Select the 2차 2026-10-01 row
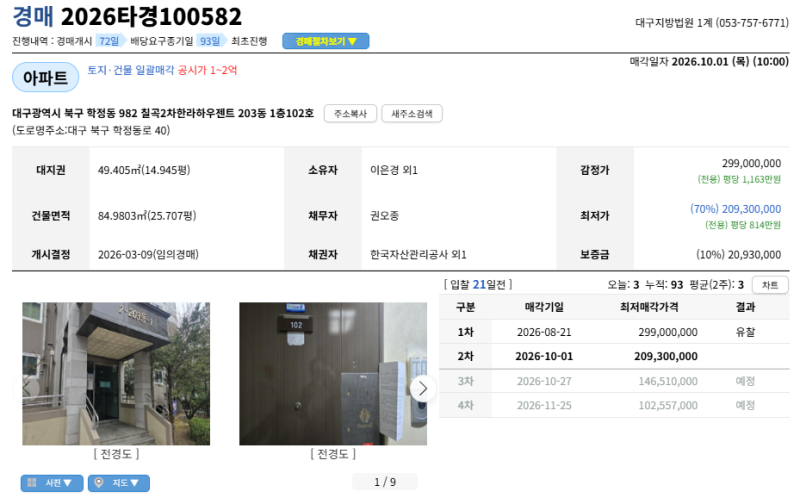 click(x=614, y=356)
